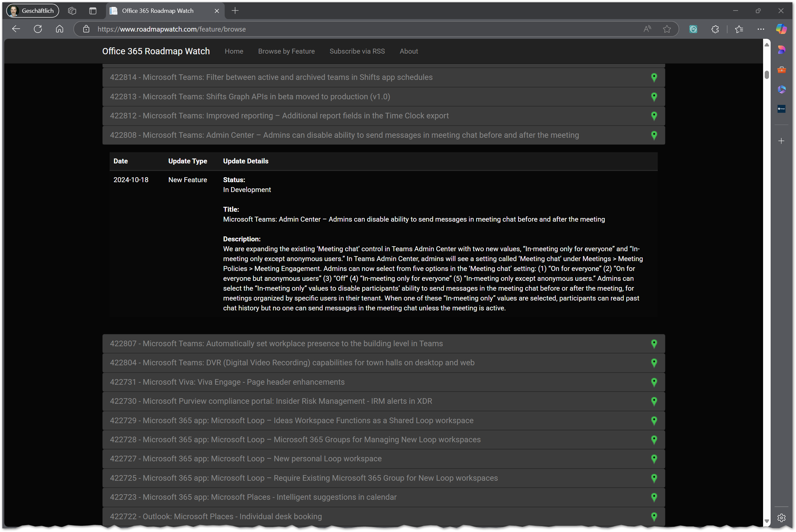This screenshot has width=796, height=532.
Task: Open the Browse by Feature nav item
Action: point(286,51)
